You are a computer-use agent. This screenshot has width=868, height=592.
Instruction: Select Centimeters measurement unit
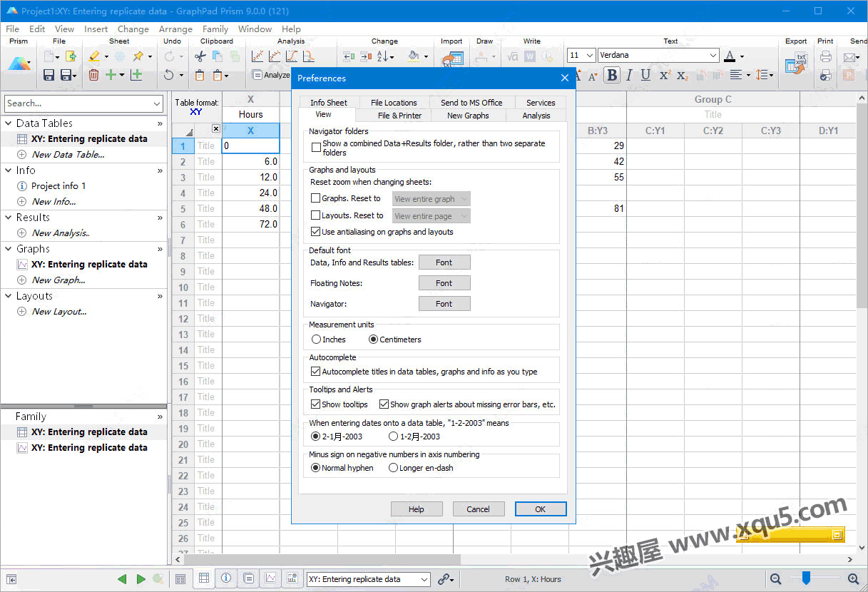[x=373, y=340]
